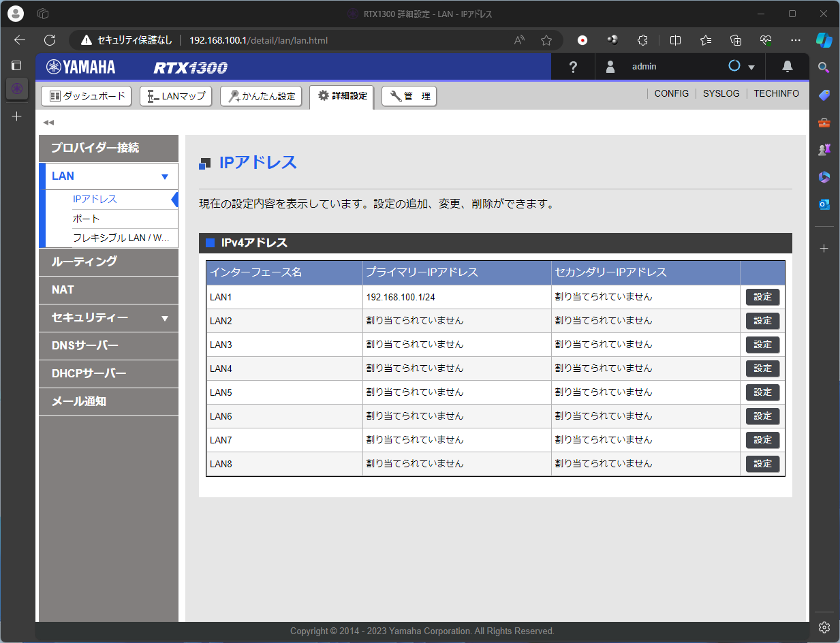840x643 pixels.
Task: Open the ルーティング menu
Action: [x=108, y=262]
